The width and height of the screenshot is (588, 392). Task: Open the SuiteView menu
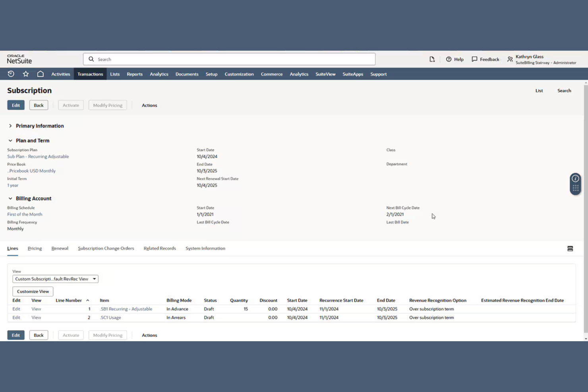(x=325, y=74)
